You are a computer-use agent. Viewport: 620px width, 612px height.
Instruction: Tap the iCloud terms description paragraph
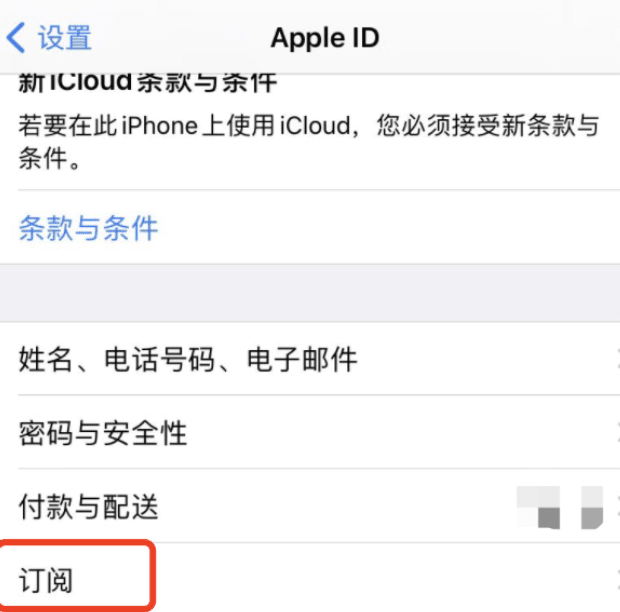[308, 142]
